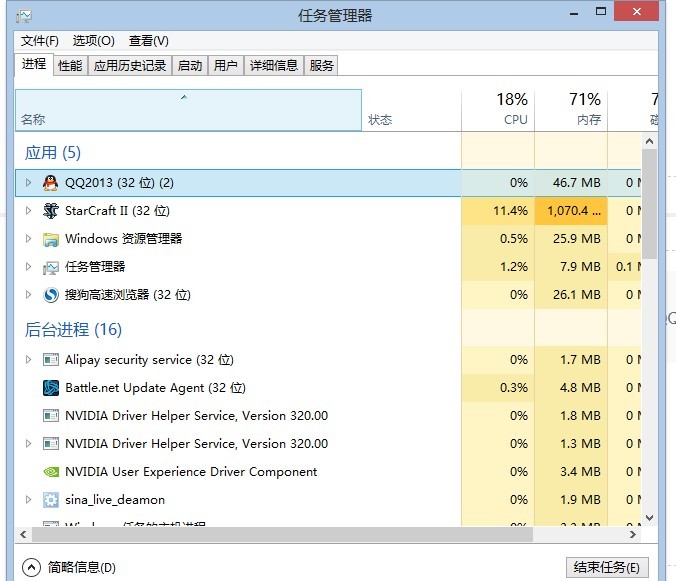Expand the QQ2013 process group
Viewport: 676px width, 581px height.
(28, 183)
